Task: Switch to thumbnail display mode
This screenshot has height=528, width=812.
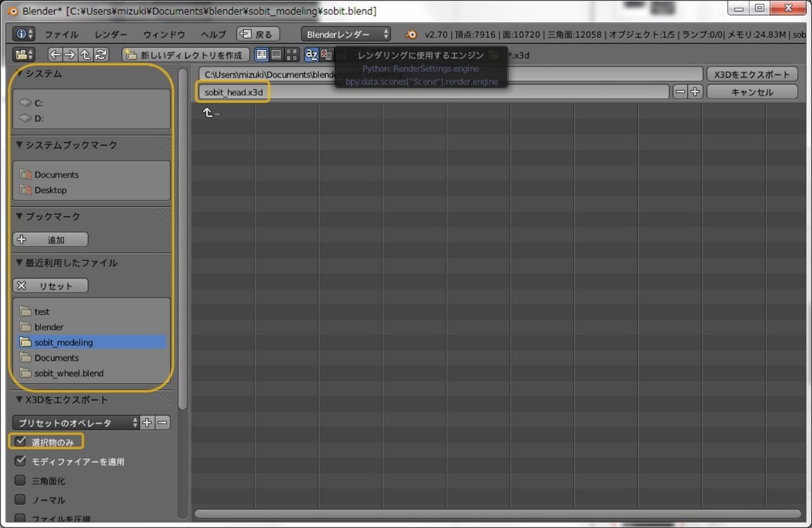Action: click(x=292, y=55)
